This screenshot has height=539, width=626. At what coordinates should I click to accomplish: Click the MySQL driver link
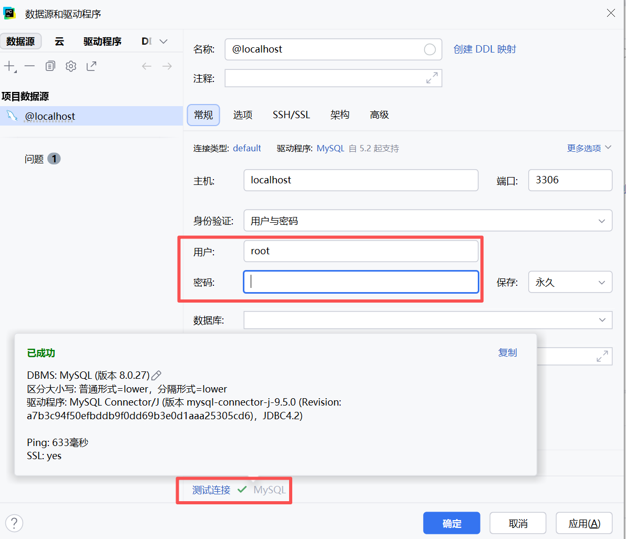coord(330,149)
